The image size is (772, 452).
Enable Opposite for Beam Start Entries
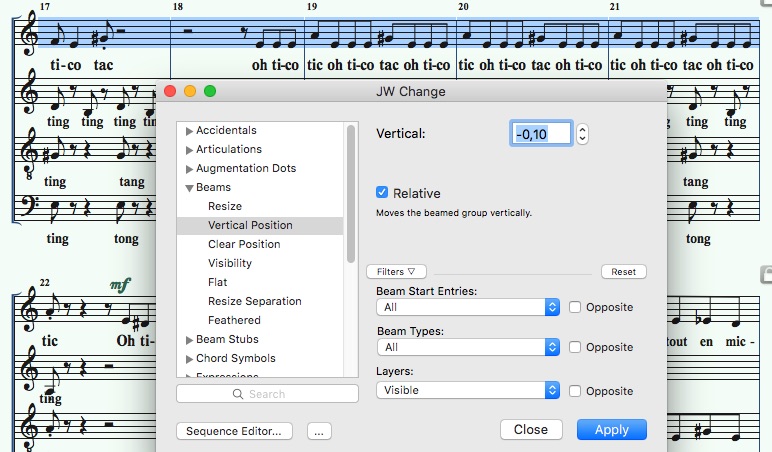(575, 308)
